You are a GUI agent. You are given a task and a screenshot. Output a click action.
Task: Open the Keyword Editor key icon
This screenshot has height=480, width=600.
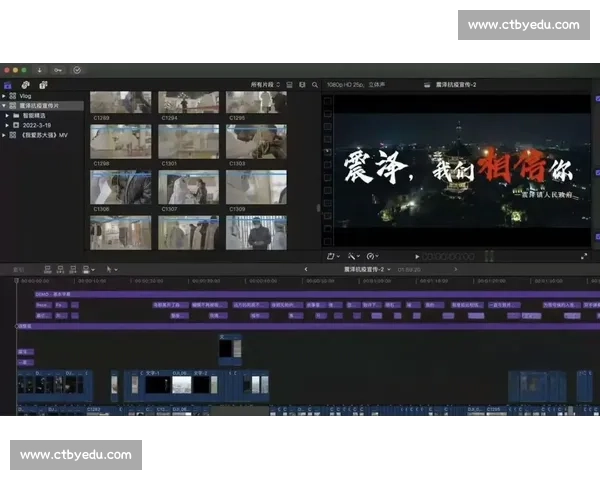58,70
